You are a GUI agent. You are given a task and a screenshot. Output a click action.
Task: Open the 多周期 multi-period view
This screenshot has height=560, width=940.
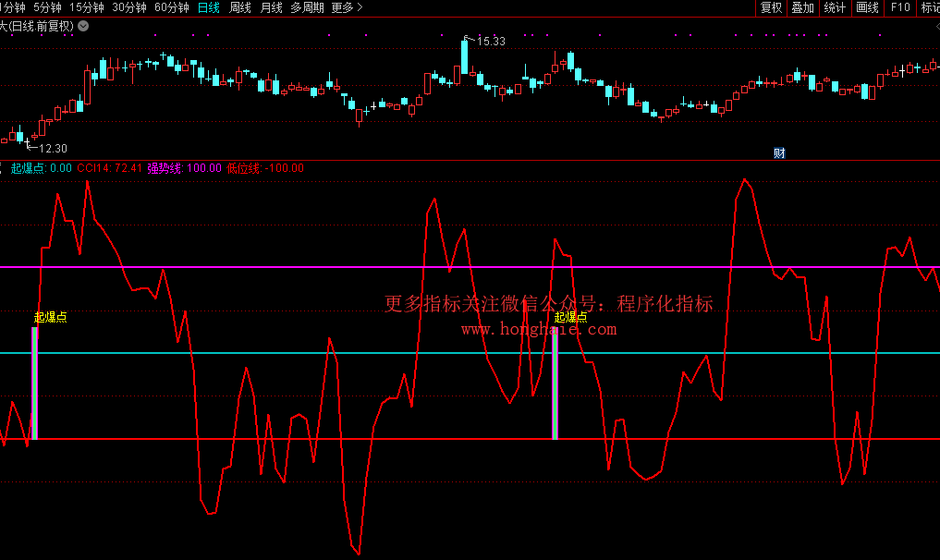(308, 7)
